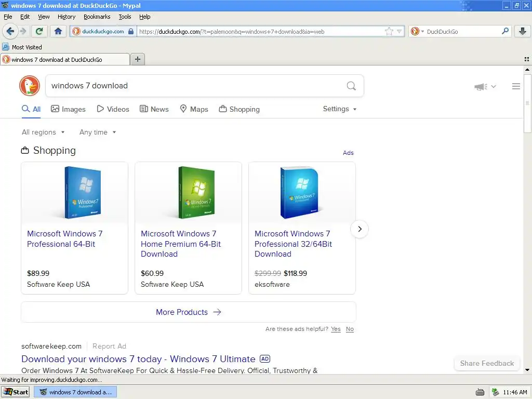
Task: Click the Forward arrow button
Action: tap(23, 32)
